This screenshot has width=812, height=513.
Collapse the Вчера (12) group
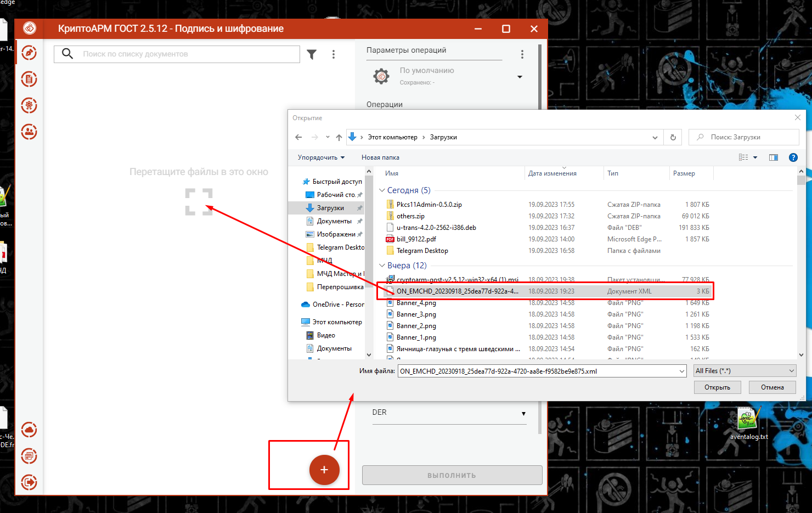point(382,266)
